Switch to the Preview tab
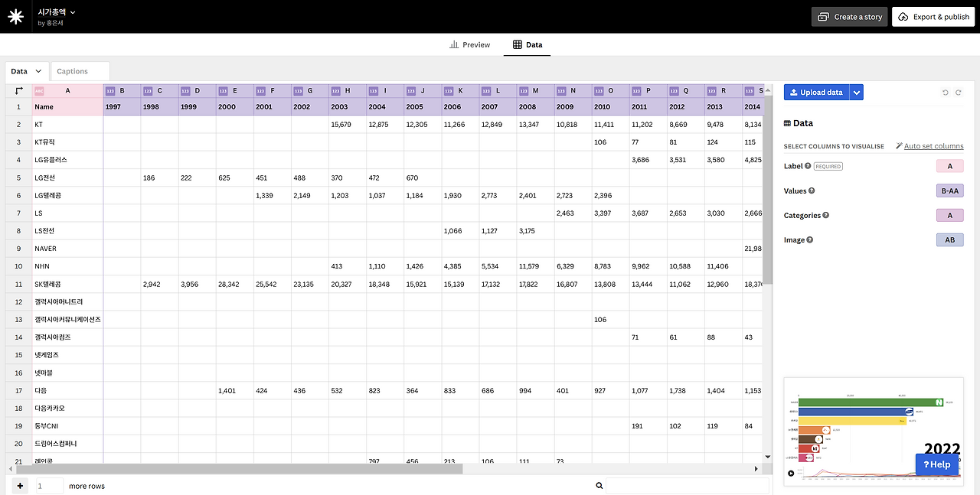 click(469, 44)
